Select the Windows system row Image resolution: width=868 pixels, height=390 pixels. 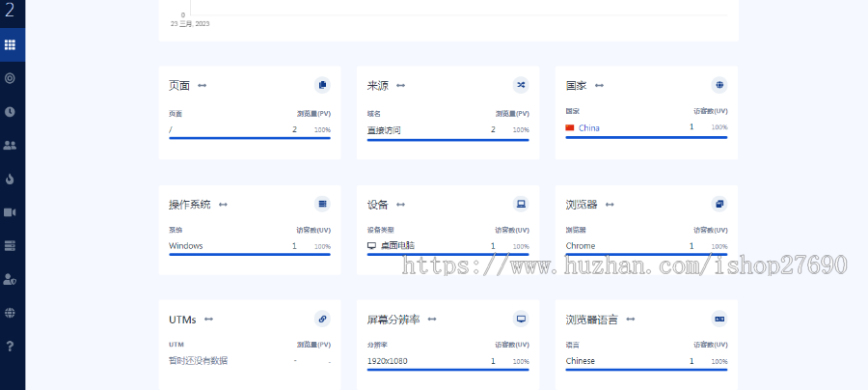coord(250,246)
